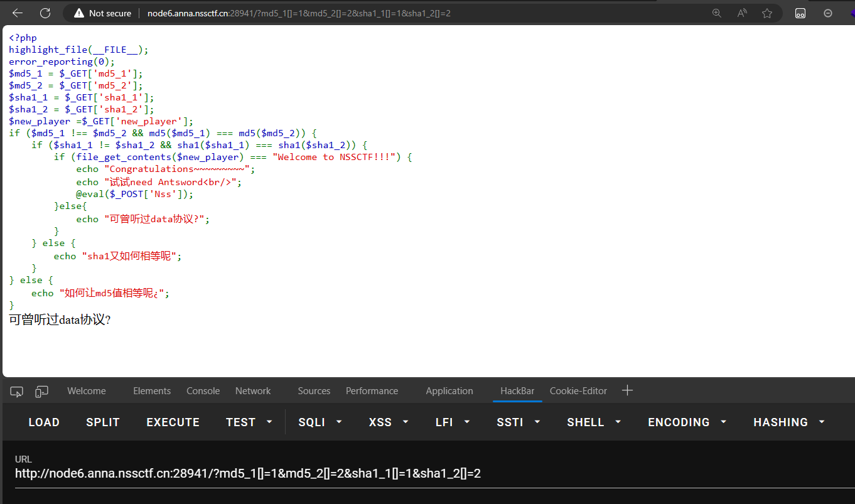The width and height of the screenshot is (855, 504).
Task: Switch to the Application tab
Action: (449, 390)
